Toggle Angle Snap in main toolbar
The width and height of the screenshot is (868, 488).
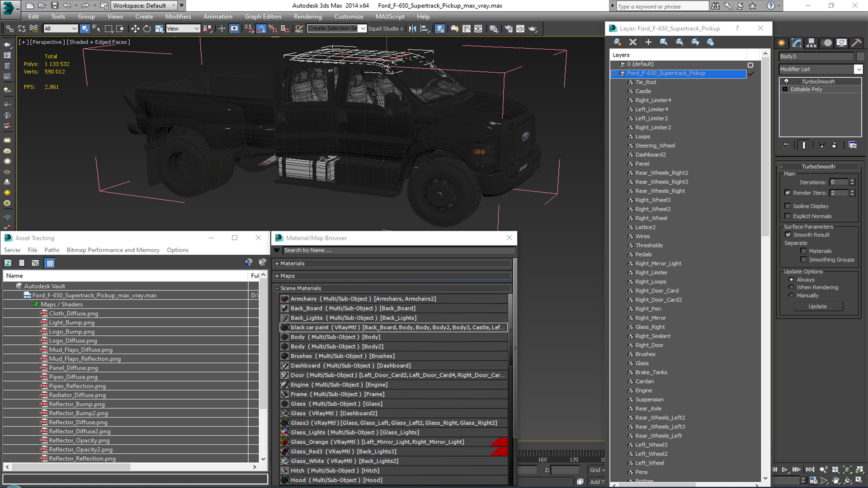[261, 28]
